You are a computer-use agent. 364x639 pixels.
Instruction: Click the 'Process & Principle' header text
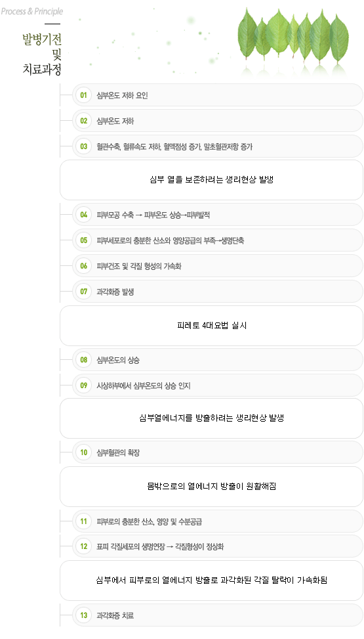31,11
